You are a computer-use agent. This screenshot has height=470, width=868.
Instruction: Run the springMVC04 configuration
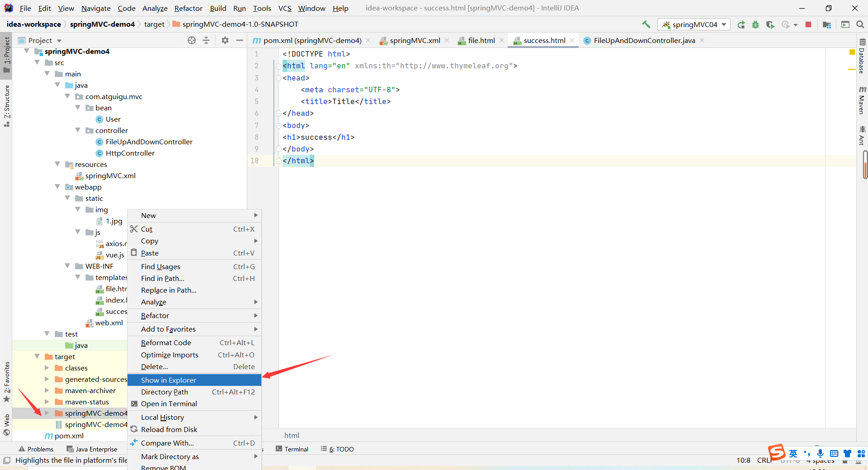tap(741, 24)
